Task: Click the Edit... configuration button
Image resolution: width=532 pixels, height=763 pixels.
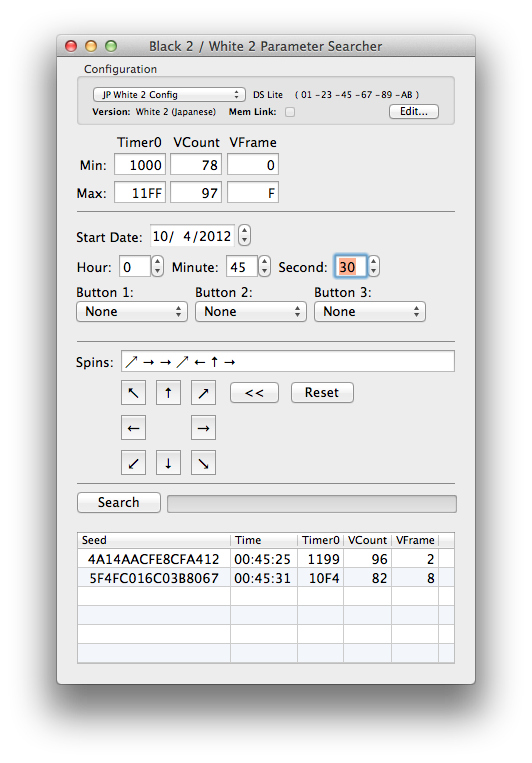Action: click(x=414, y=111)
